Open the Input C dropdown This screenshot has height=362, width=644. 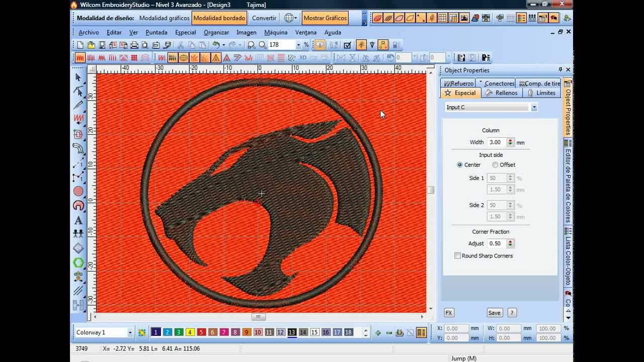[x=534, y=107]
